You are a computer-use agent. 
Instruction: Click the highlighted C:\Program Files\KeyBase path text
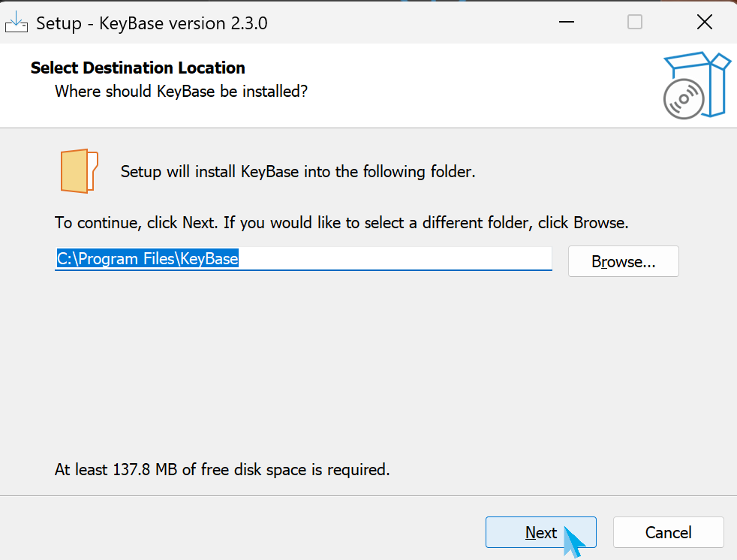pyautogui.click(x=148, y=259)
